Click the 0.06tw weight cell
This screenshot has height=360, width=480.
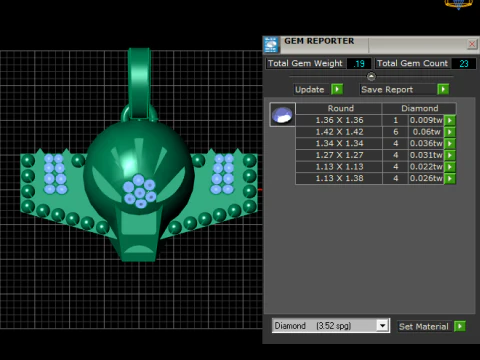(426, 132)
